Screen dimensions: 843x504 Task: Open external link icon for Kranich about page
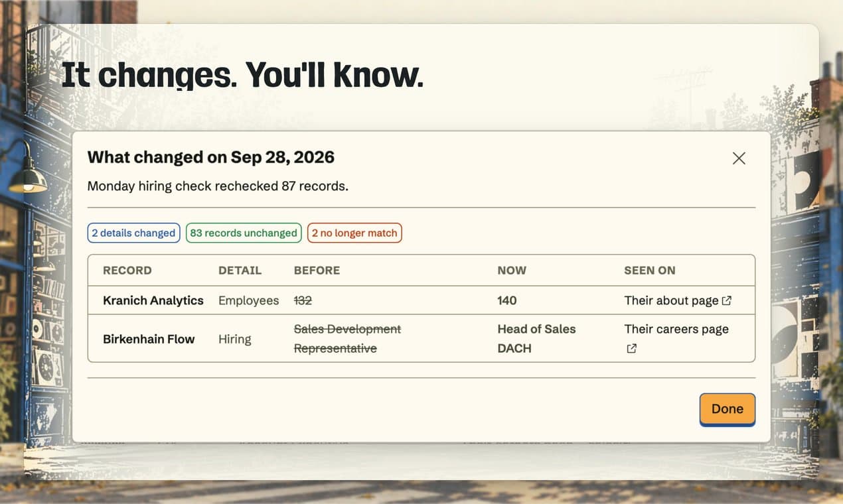[x=727, y=300]
